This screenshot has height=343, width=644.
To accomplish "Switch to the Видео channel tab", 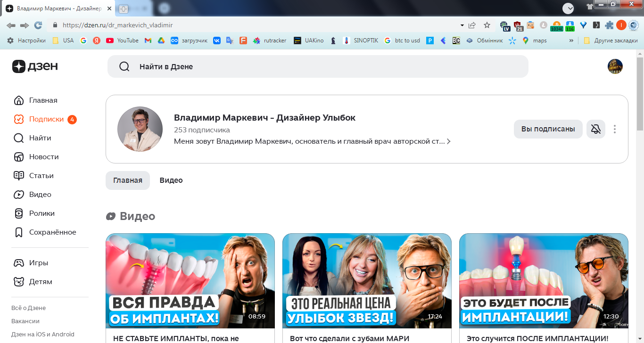I will [171, 180].
